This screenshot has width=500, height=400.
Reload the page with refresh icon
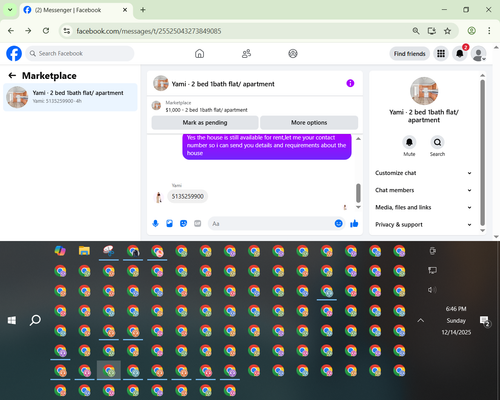(46, 31)
